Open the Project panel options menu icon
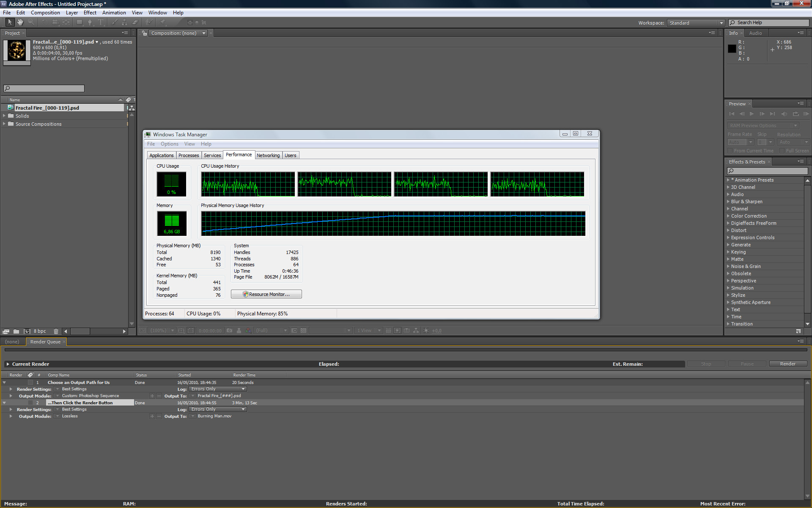Screen dimensions: 812x508 125,33
